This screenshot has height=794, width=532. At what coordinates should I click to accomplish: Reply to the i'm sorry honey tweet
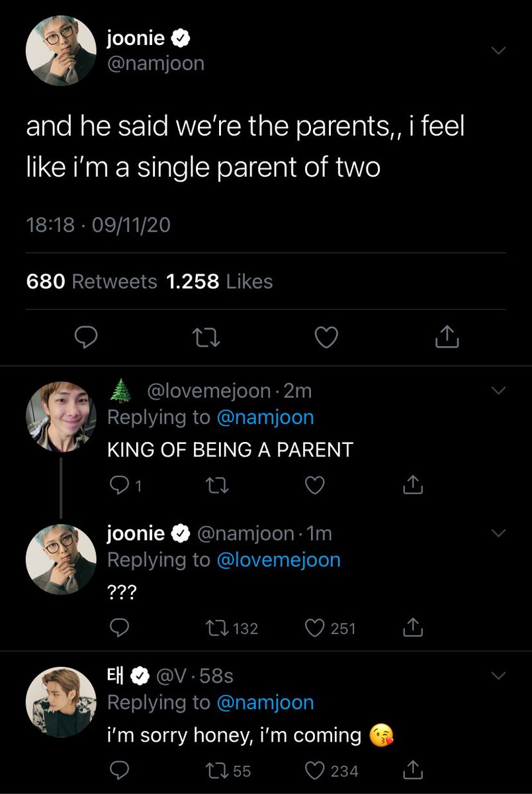coord(118,771)
